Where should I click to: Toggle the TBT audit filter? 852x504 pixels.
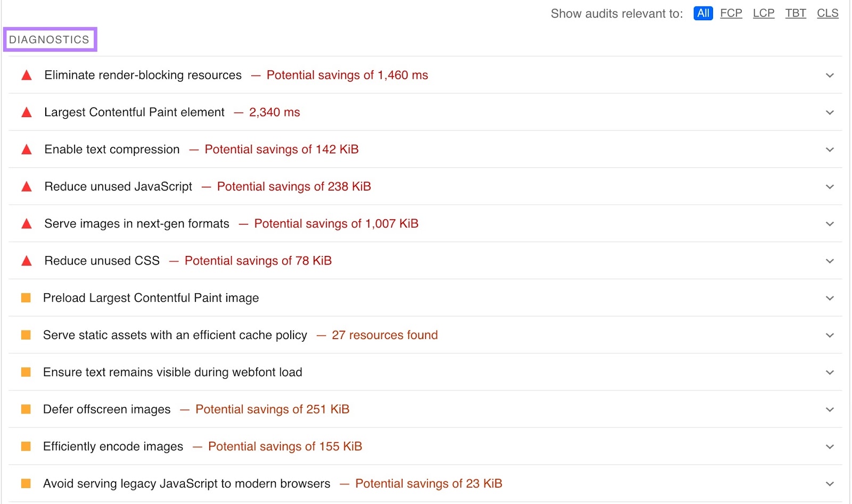pyautogui.click(x=796, y=13)
